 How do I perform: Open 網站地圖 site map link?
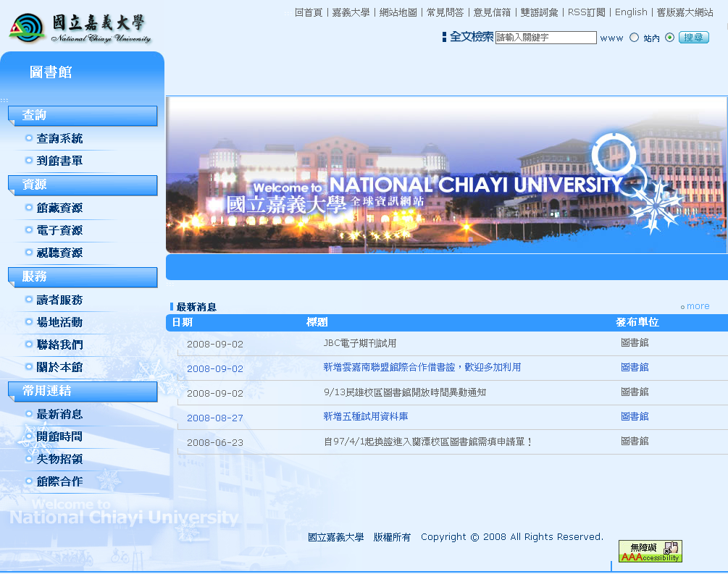tap(398, 12)
